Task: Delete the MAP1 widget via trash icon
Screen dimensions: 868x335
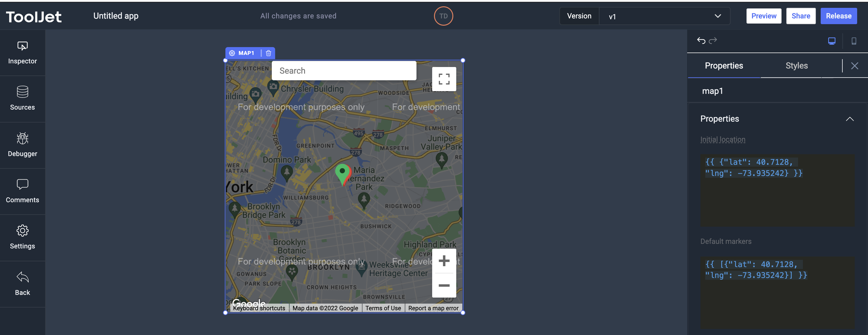Action: tap(268, 53)
